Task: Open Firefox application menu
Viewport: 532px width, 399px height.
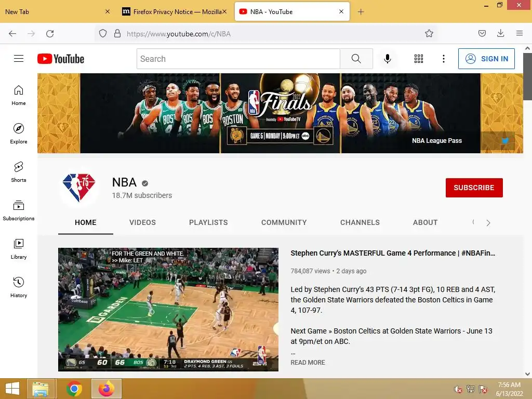Action: (520, 34)
